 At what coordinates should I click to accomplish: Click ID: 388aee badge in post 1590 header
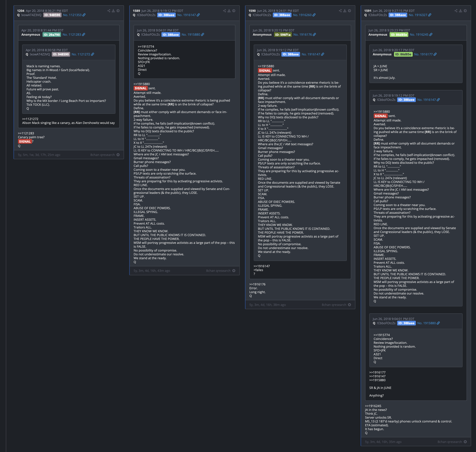tap(282, 15)
